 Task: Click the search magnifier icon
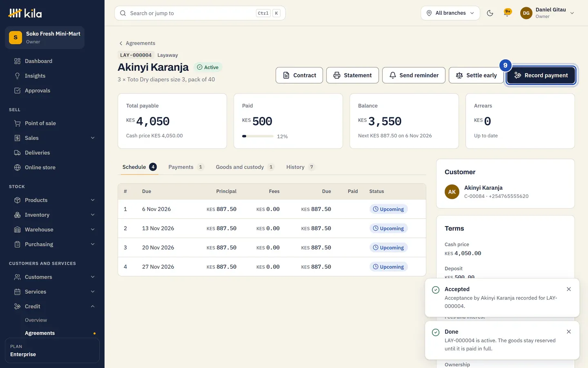click(x=123, y=13)
